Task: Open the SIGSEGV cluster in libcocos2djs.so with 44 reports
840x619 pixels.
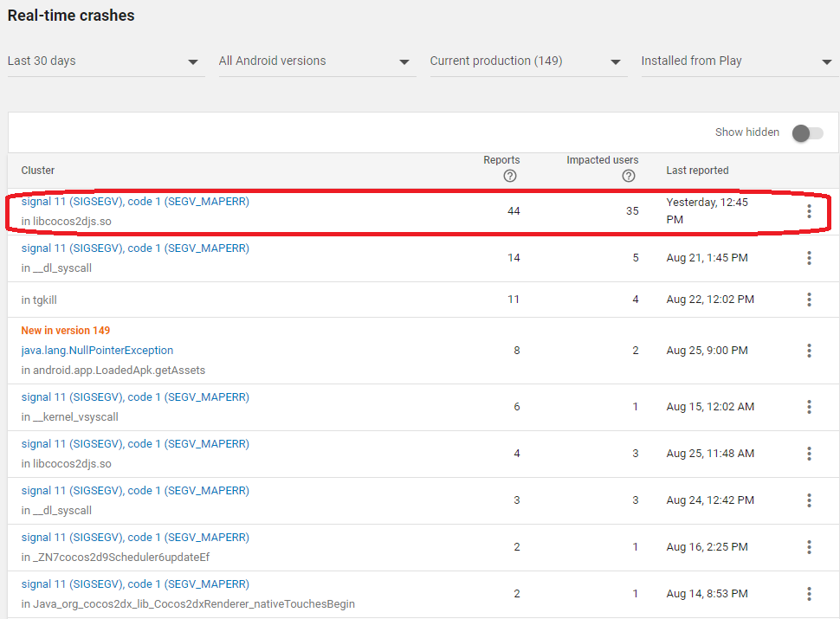Action: pyautogui.click(x=135, y=202)
